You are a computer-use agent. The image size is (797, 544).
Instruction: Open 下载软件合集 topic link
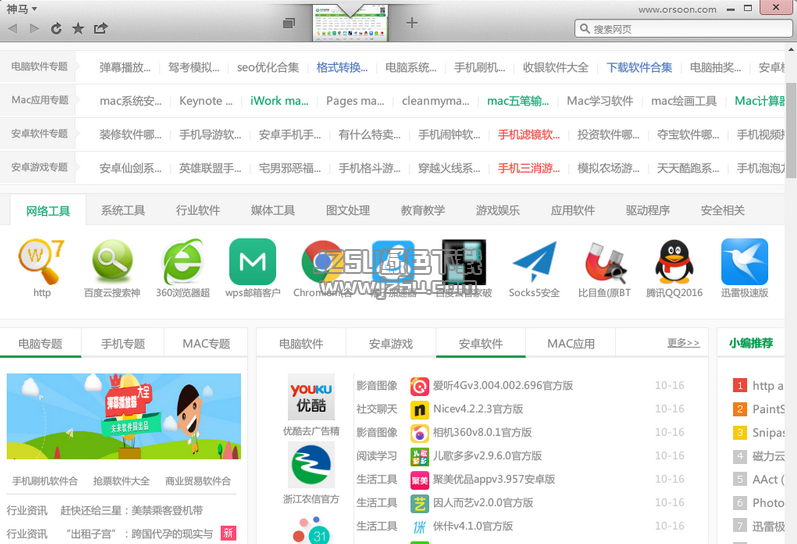pyautogui.click(x=639, y=67)
